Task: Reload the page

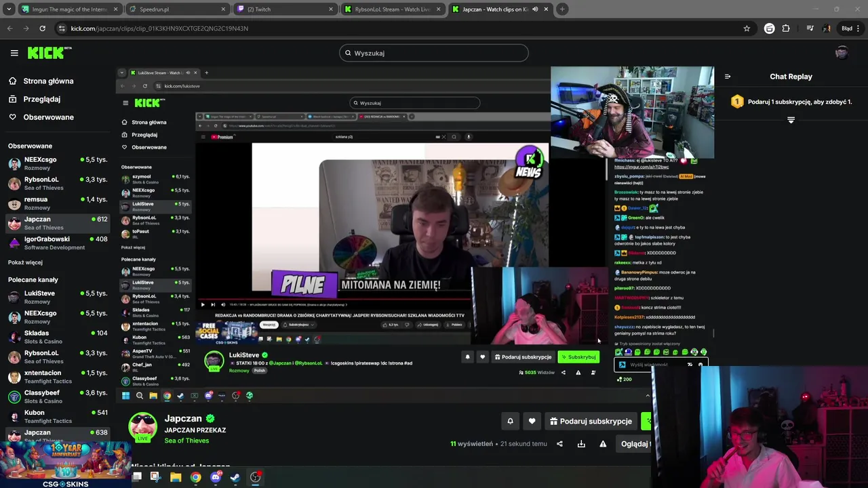Action: coord(43,28)
